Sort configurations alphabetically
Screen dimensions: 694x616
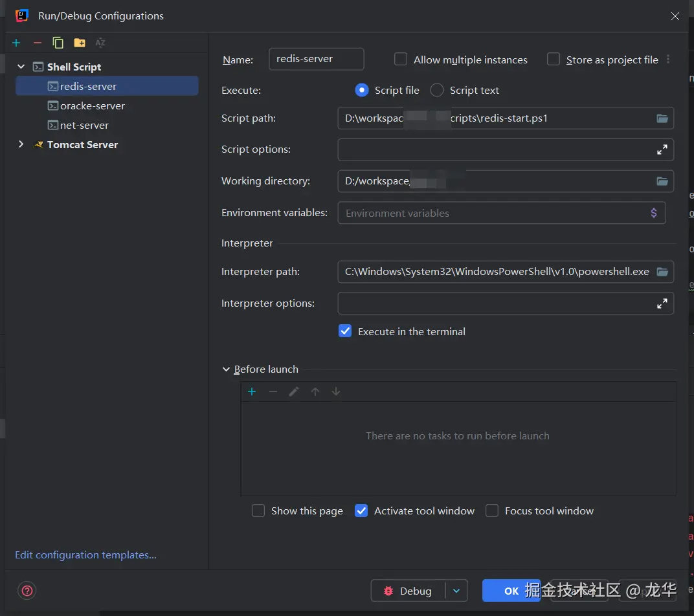click(x=100, y=43)
